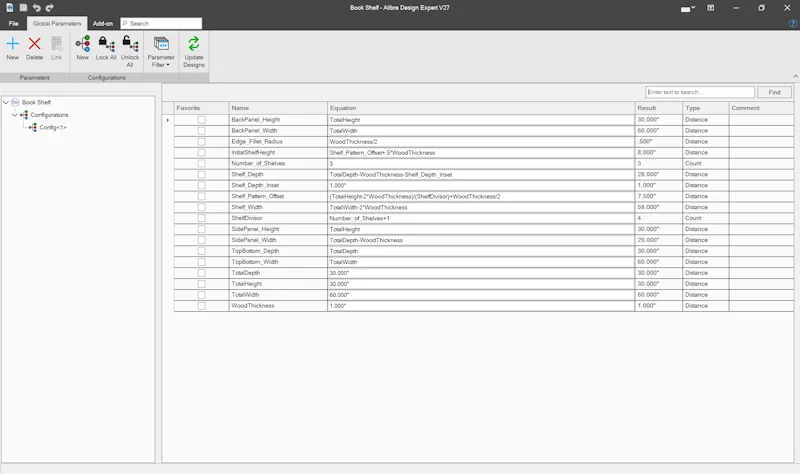
Task: Toggle Favorite checkbox for InitialShelfHeight
Action: pyautogui.click(x=202, y=153)
